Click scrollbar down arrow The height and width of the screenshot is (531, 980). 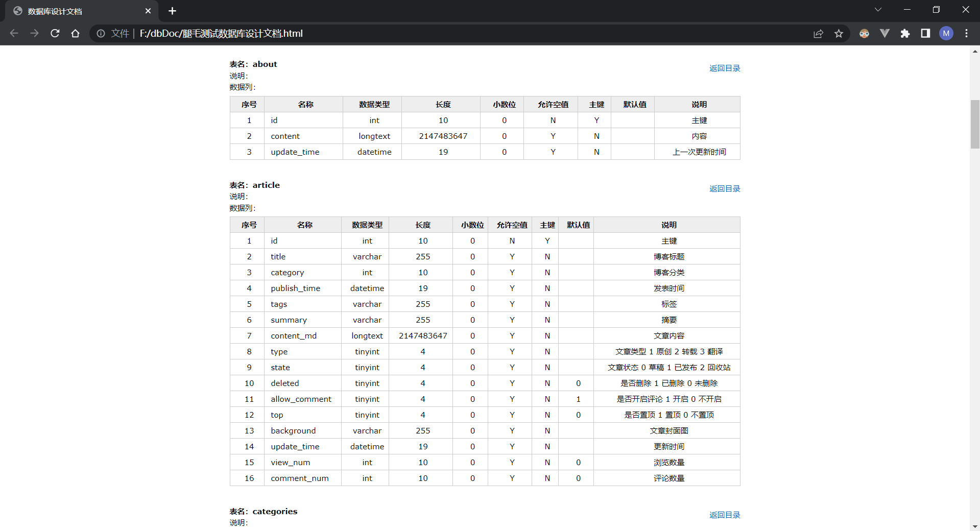(x=975, y=526)
